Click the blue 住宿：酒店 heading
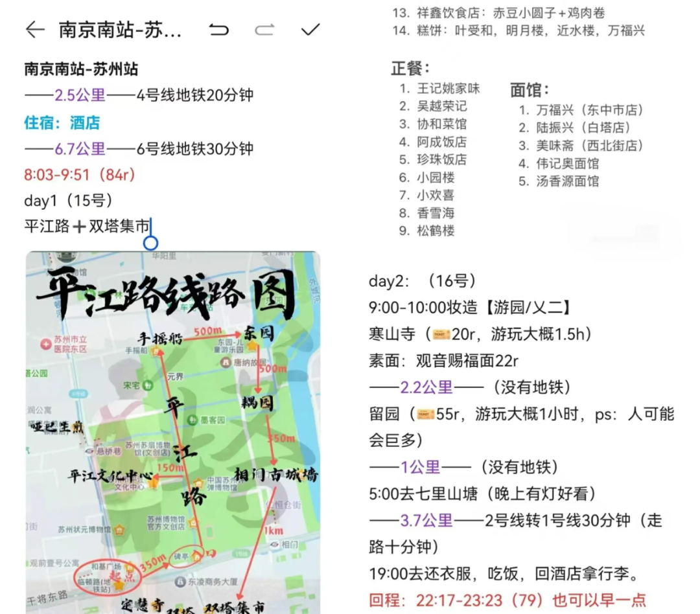 point(62,122)
